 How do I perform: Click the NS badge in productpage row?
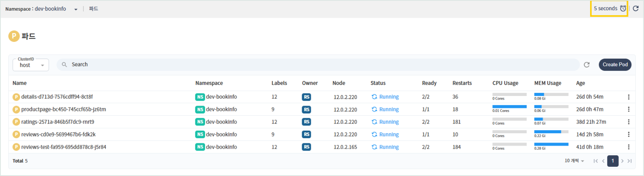click(200, 110)
